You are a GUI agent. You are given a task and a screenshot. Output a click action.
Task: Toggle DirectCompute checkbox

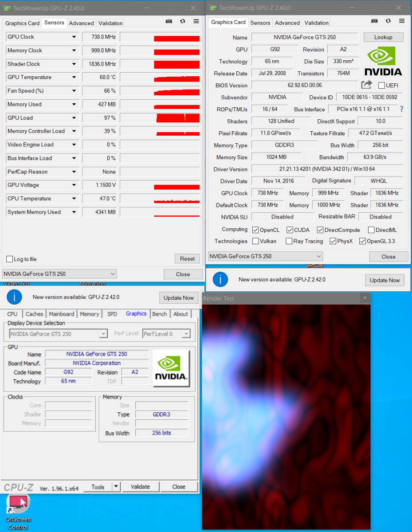click(320, 230)
